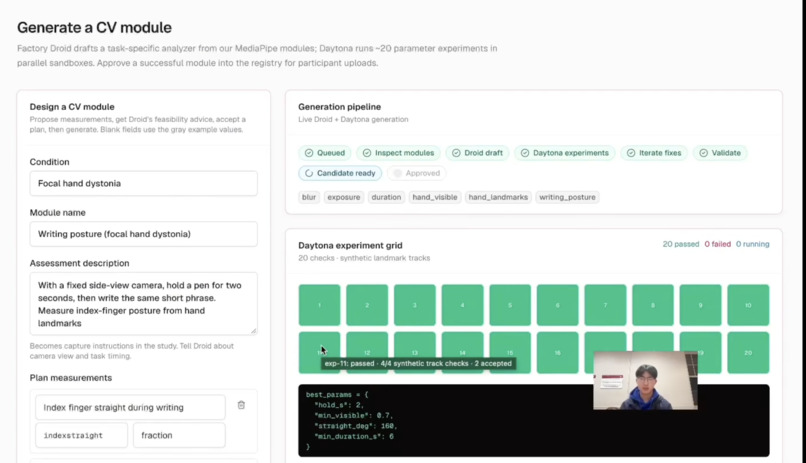Viewport: 806px width, 463px height.
Task: Click the duration module tag
Action: click(386, 197)
